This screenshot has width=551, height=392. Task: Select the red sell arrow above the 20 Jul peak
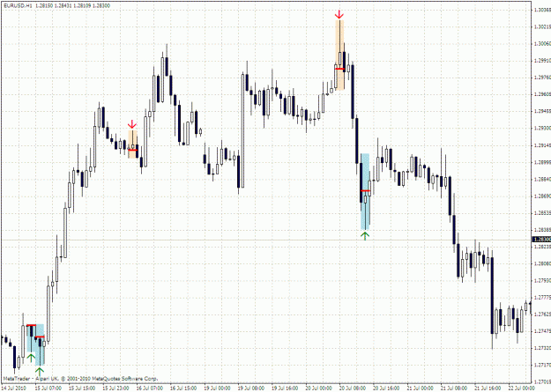pyautogui.click(x=339, y=14)
